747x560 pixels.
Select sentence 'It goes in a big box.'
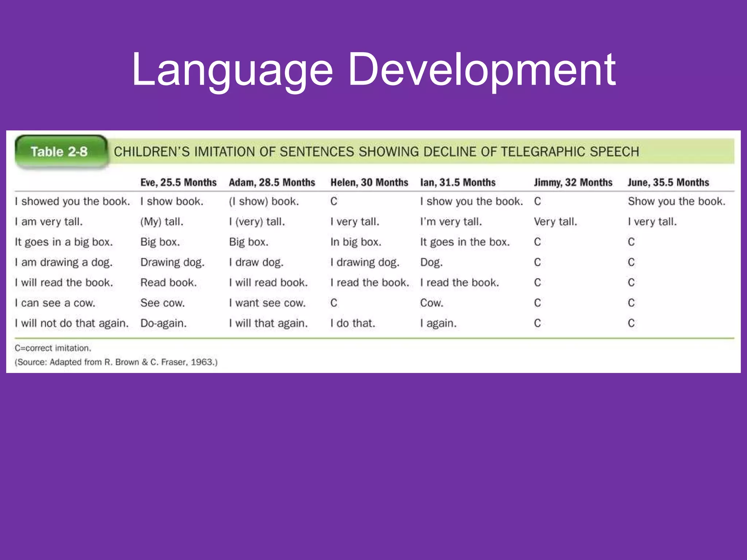tap(64, 242)
